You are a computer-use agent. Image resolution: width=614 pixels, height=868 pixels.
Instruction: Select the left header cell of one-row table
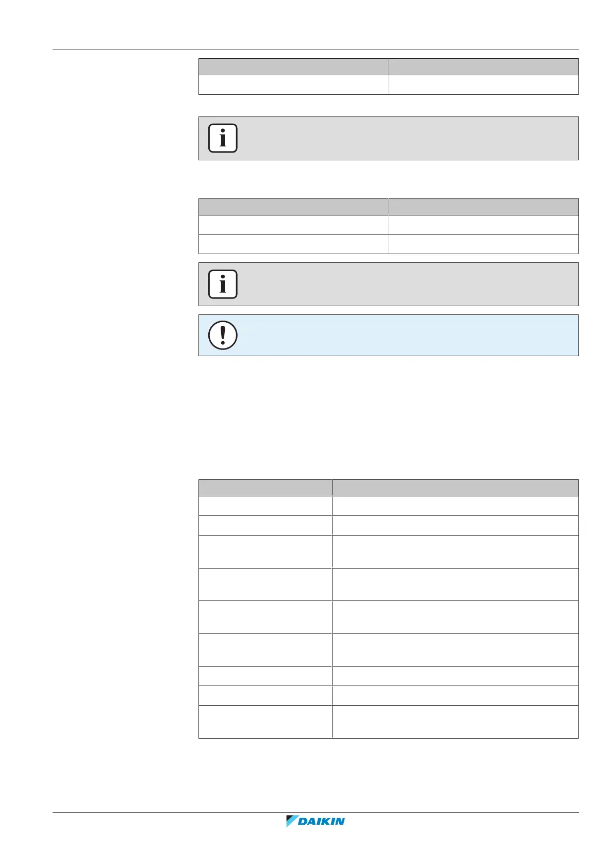[293, 66]
